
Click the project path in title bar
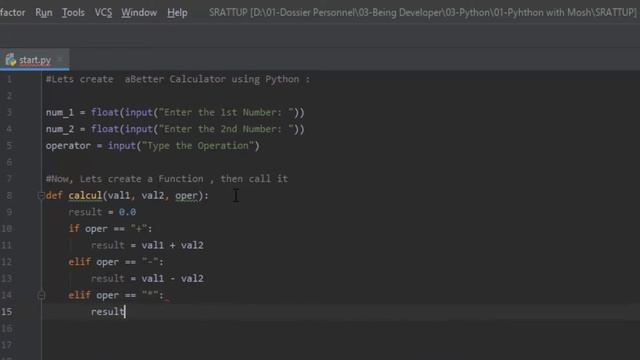[x=443, y=13]
